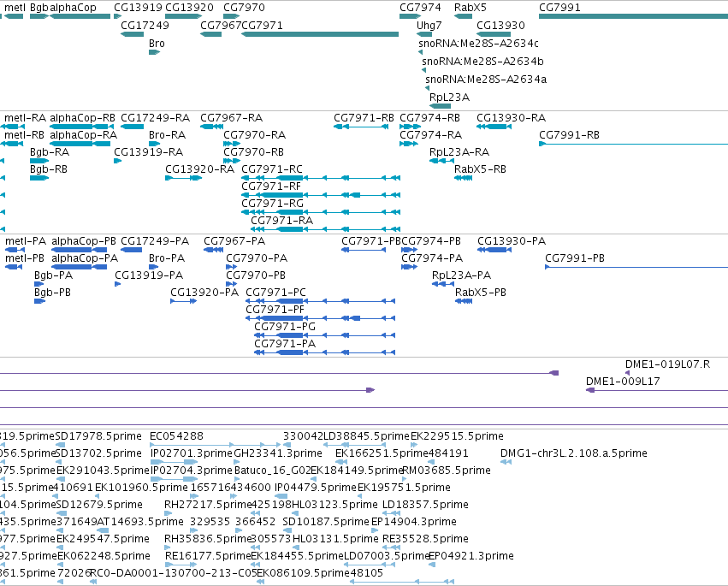Screen dimensions: 728x586
Task: Select transcript CG7971-RG
Action: [x=273, y=204]
